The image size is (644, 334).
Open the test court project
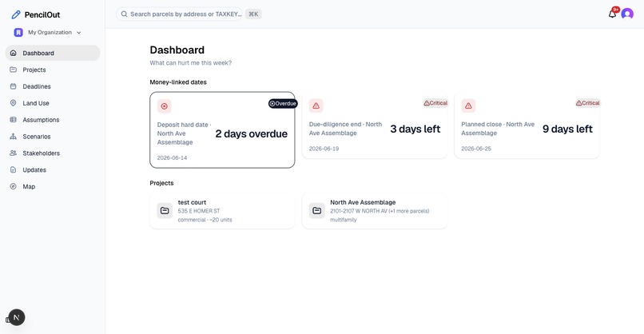click(222, 211)
